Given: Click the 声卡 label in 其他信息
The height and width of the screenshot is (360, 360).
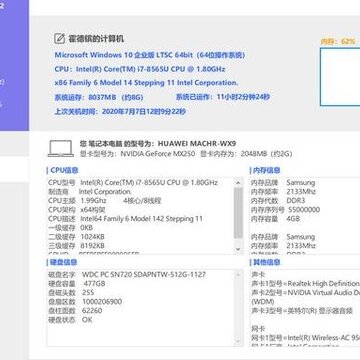Looking at the screenshot, I should click(258, 275).
